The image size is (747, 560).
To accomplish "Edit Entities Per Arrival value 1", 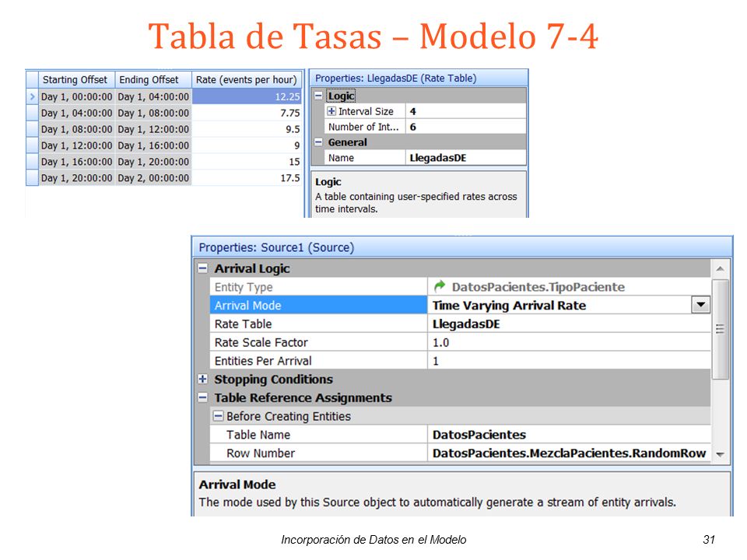I will tap(569, 361).
